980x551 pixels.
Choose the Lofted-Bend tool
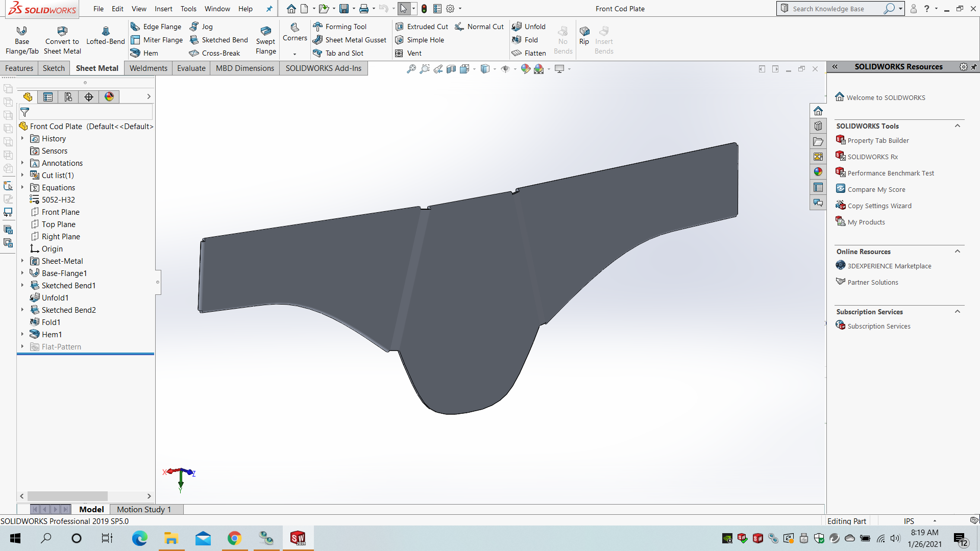106,36
